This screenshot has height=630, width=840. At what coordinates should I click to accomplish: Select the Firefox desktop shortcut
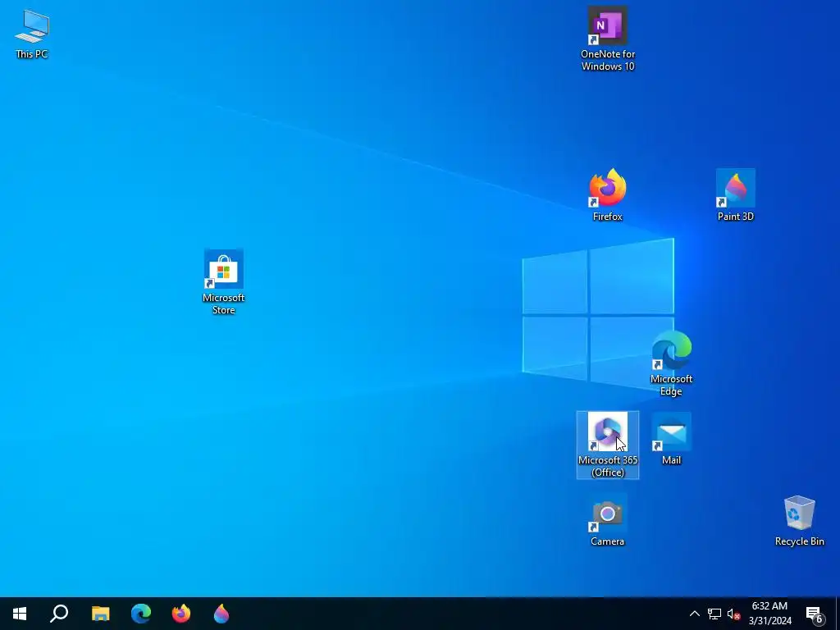(608, 195)
